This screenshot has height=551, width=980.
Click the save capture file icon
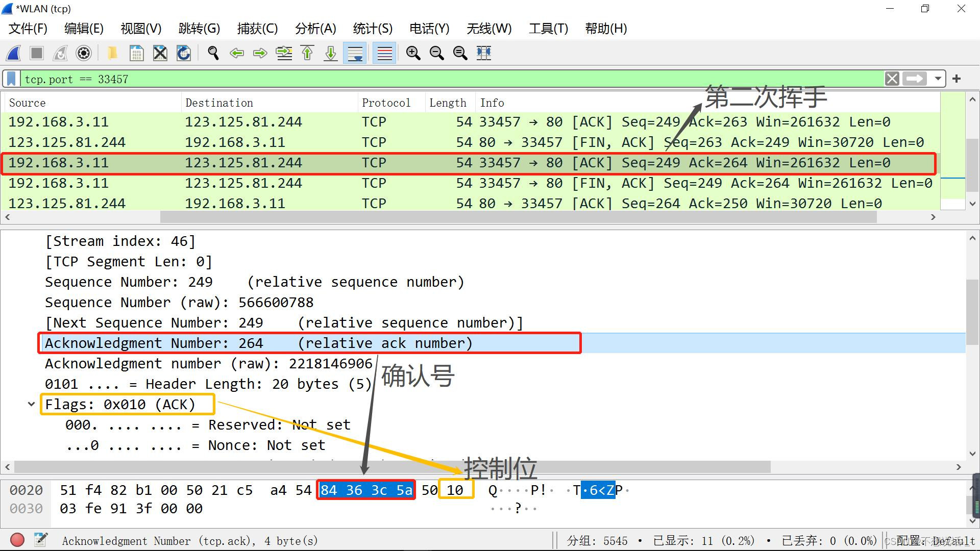tap(136, 53)
